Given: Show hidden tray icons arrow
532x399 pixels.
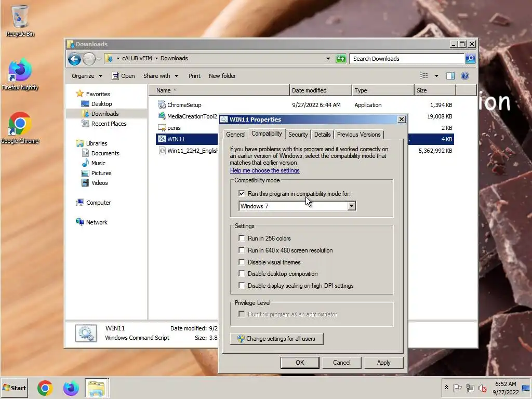Looking at the screenshot, I should (x=446, y=388).
